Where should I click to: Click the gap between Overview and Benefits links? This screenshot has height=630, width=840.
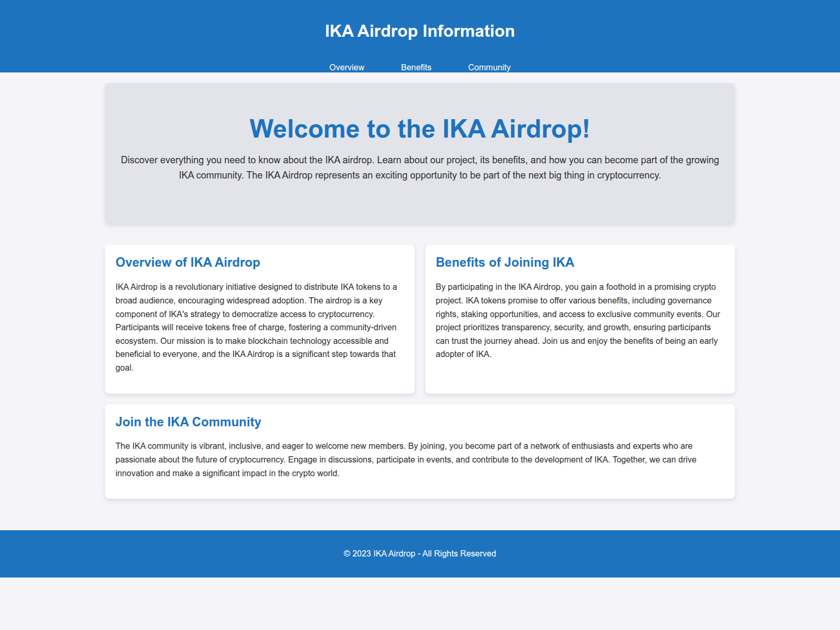point(382,67)
